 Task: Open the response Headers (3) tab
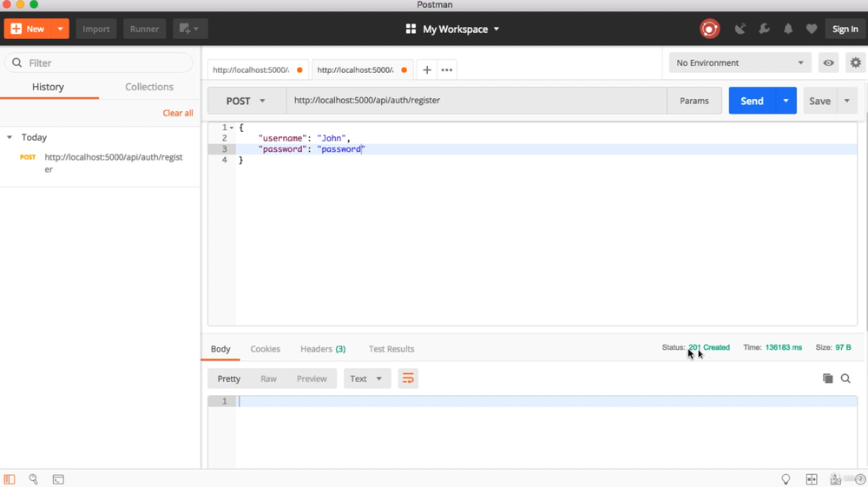323,349
